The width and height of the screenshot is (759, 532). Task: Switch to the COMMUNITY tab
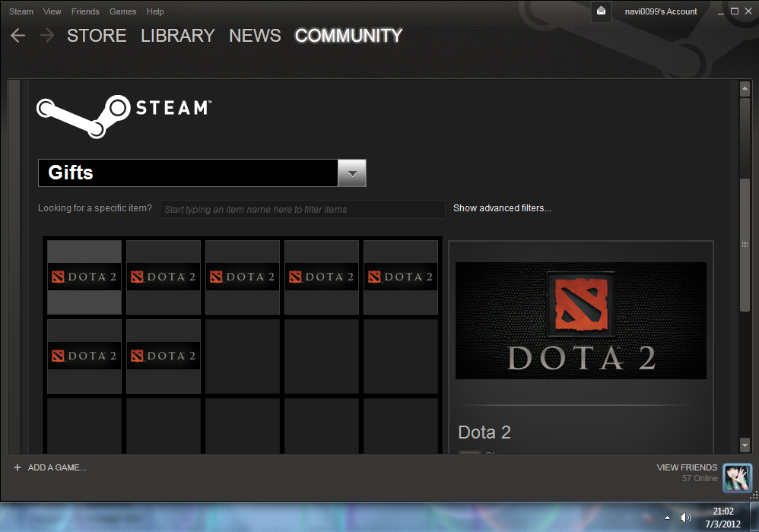coord(348,35)
